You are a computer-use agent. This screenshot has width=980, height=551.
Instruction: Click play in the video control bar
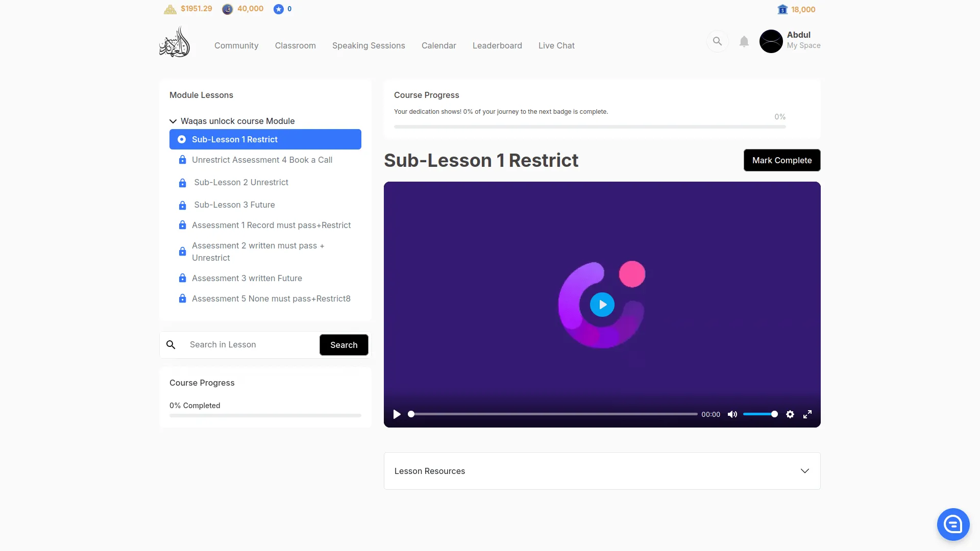coord(397,414)
